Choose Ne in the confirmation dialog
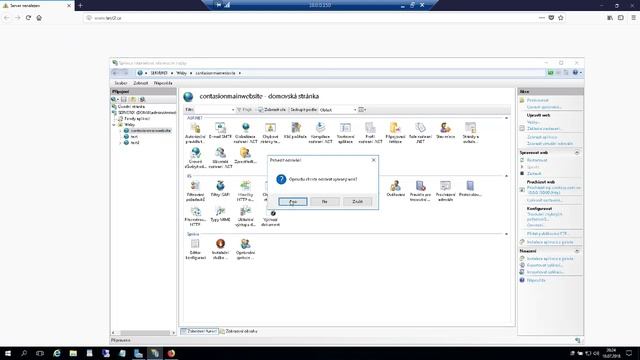Viewport: 640px width, 360px height. click(324, 202)
